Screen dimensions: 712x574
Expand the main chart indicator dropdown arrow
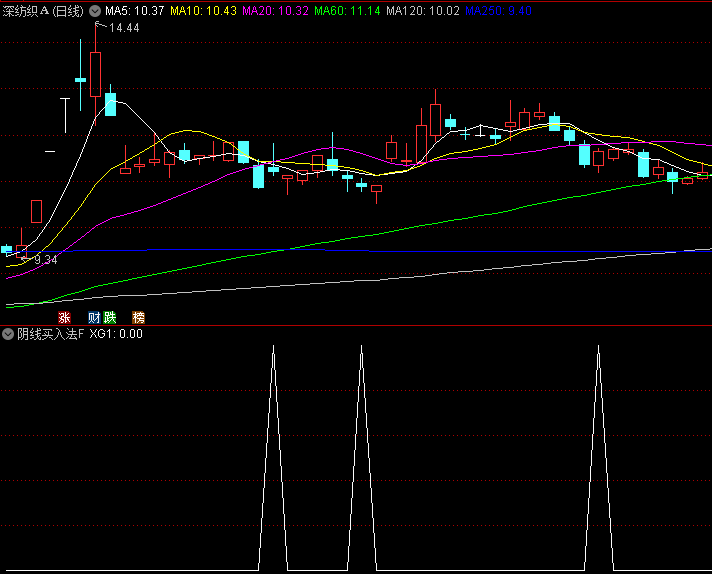click(x=94, y=11)
